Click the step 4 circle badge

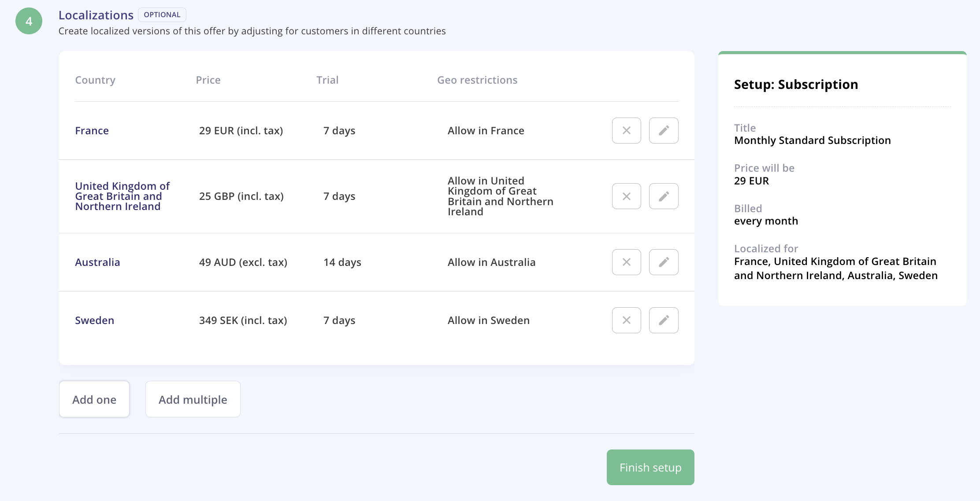pyautogui.click(x=29, y=21)
